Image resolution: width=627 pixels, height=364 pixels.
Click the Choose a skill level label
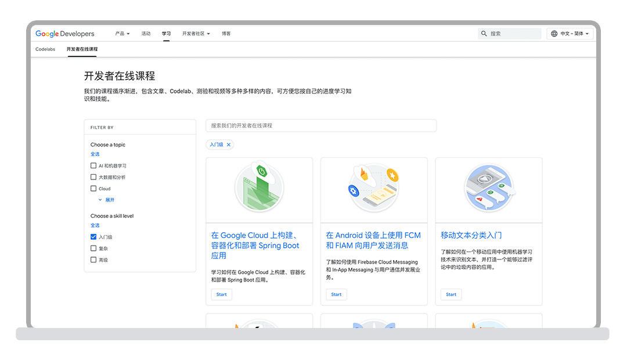(x=112, y=216)
